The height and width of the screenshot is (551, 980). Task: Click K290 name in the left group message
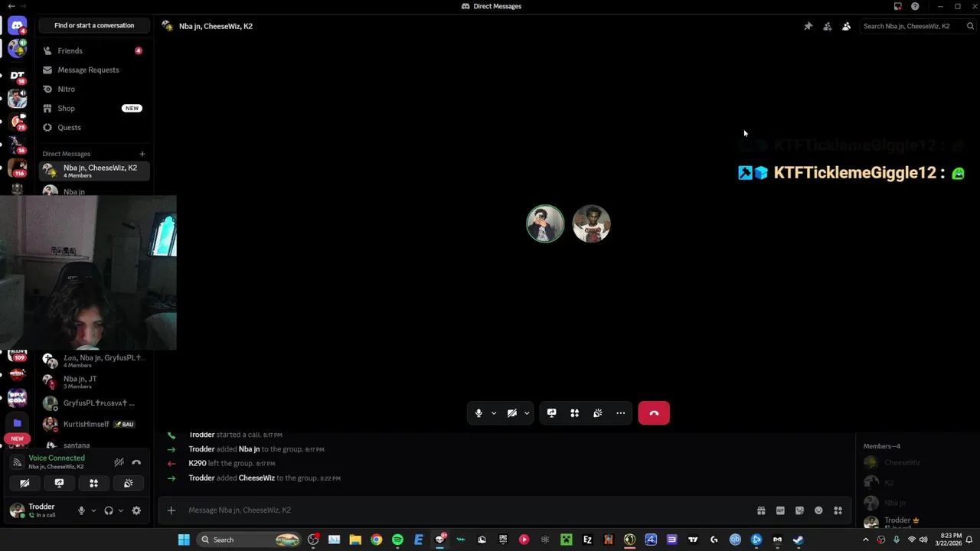tap(198, 464)
